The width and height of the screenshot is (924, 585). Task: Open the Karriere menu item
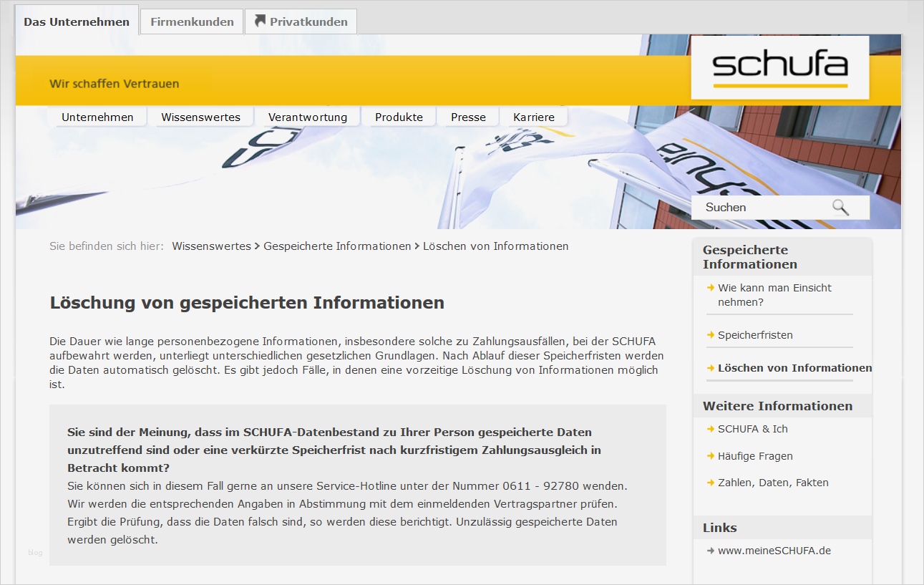coord(532,116)
